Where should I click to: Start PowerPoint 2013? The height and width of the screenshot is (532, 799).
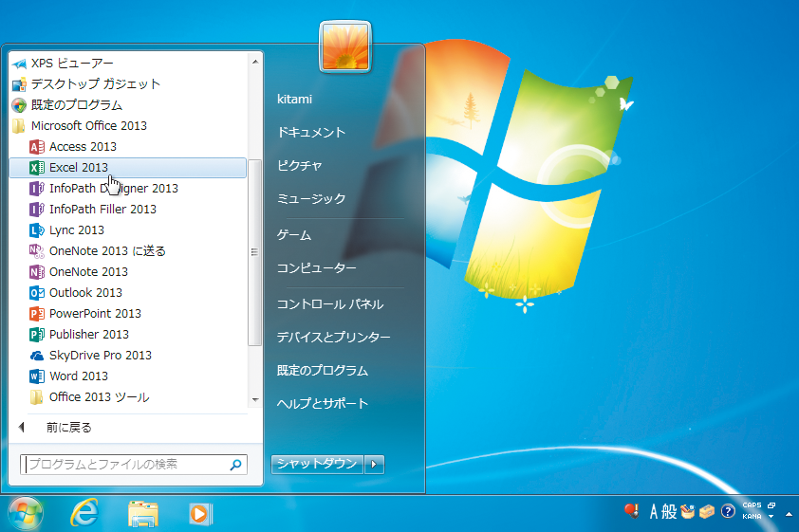point(85,314)
